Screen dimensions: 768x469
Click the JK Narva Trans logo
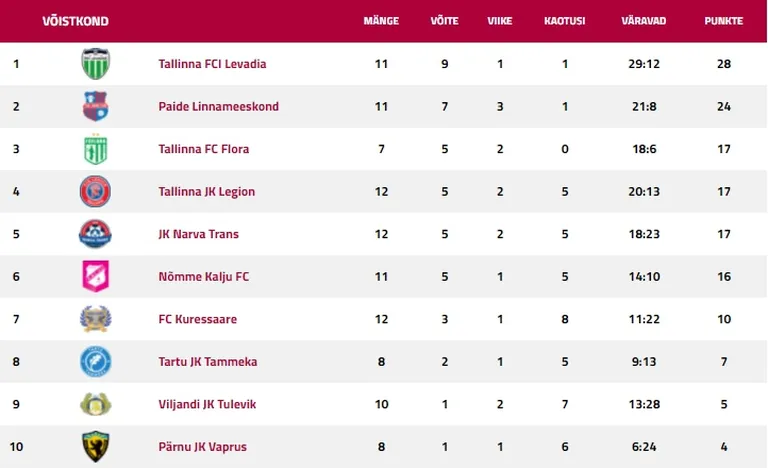[96, 234]
